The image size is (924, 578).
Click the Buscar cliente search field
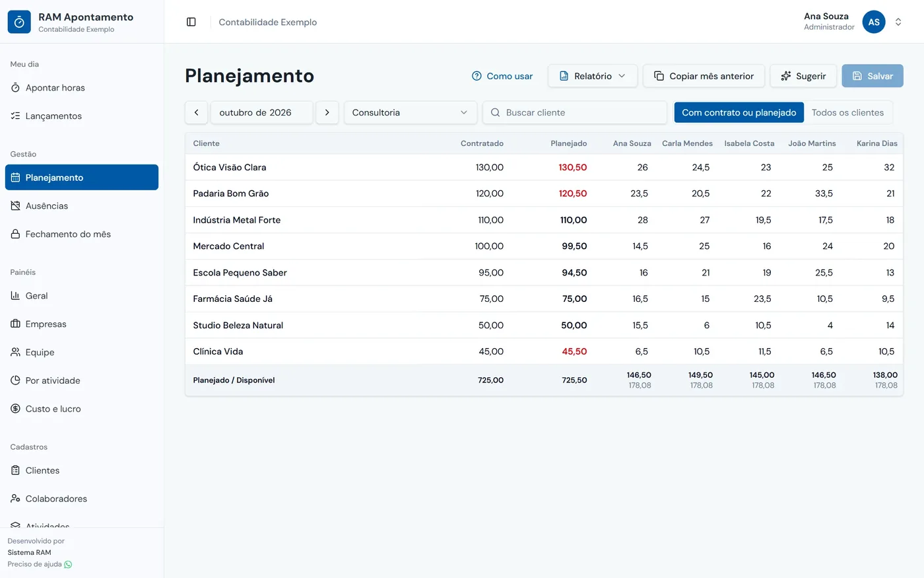(575, 112)
